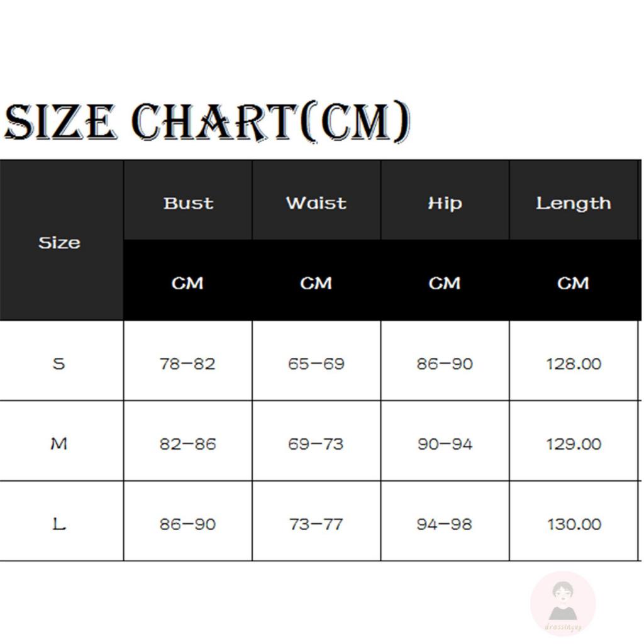Click the 128.00 length value
644x644 pixels.
click(574, 364)
